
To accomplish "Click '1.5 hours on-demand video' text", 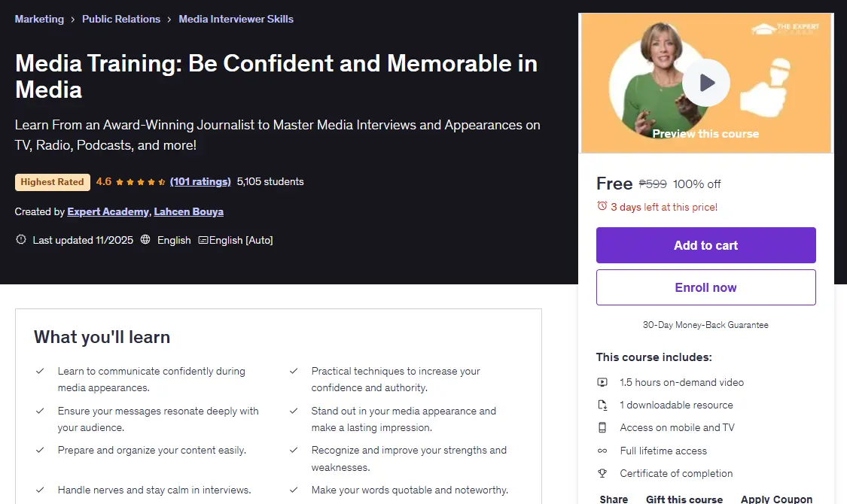I will 681,382.
